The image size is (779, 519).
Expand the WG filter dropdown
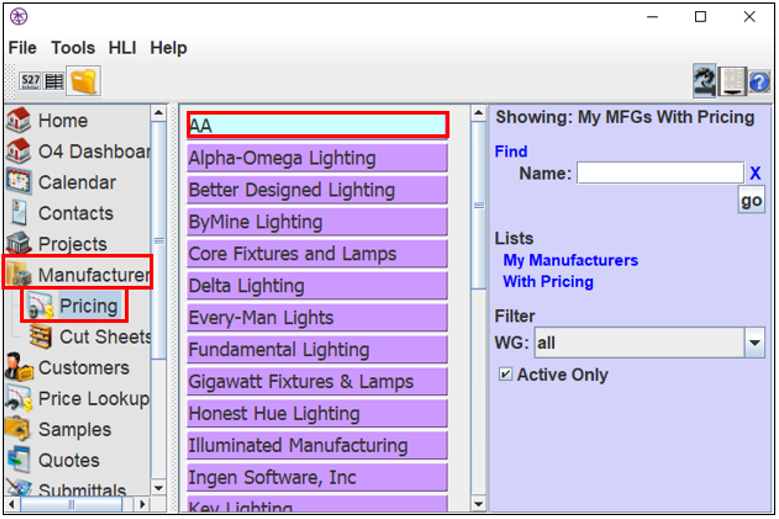[754, 343]
